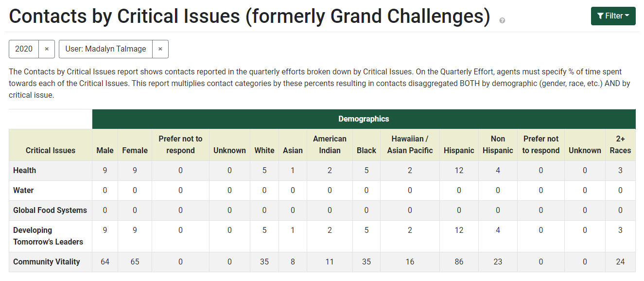644x281 pixels.
Task: Click the 2+ Races column header
Action: [620, 144]
